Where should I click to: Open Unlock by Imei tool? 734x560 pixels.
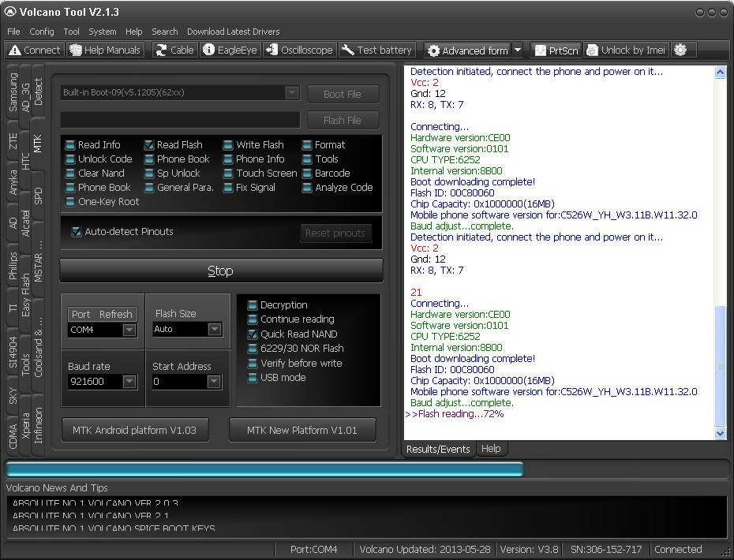pos(626,50)
